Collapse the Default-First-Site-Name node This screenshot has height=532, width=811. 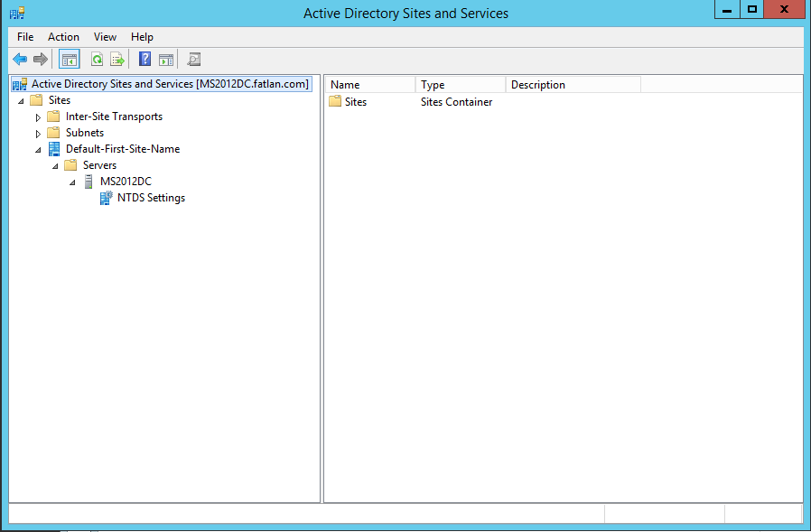tap(38, 150)
